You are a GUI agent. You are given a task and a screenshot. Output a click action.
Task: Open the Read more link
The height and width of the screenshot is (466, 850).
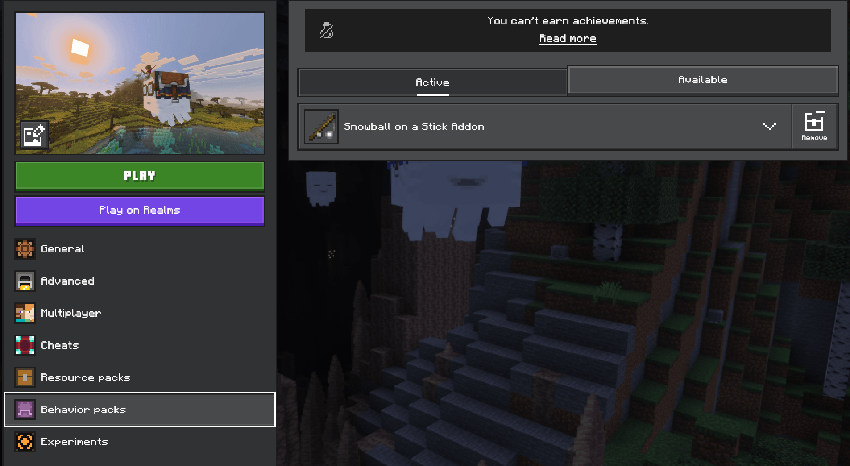568,38
